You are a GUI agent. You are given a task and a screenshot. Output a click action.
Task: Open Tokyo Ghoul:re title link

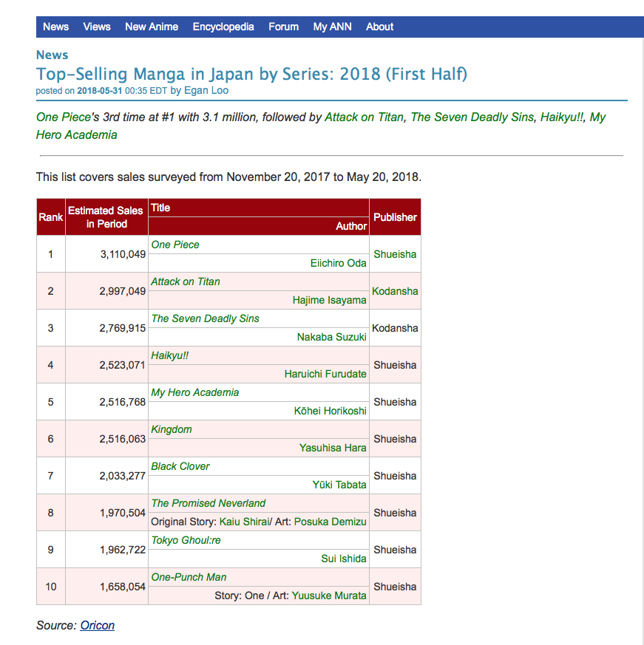tap(186, 541)
